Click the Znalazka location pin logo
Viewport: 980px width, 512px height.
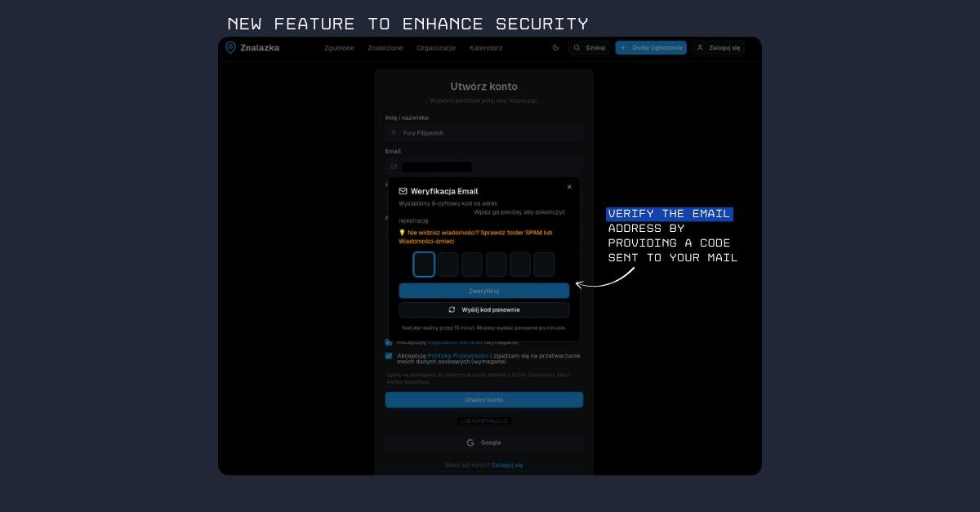230,47
